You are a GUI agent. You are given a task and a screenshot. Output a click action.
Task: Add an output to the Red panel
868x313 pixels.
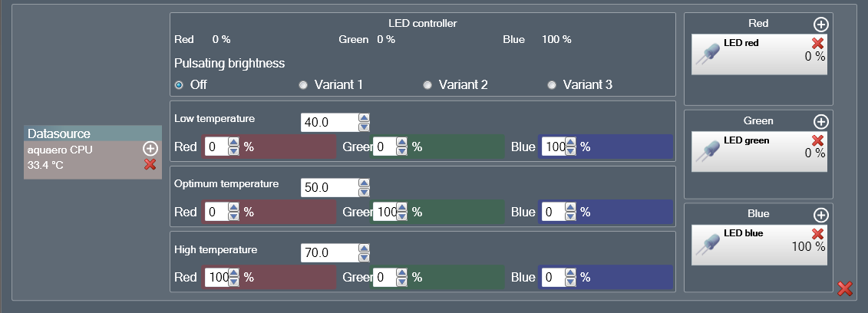click(x=821, y=25)
